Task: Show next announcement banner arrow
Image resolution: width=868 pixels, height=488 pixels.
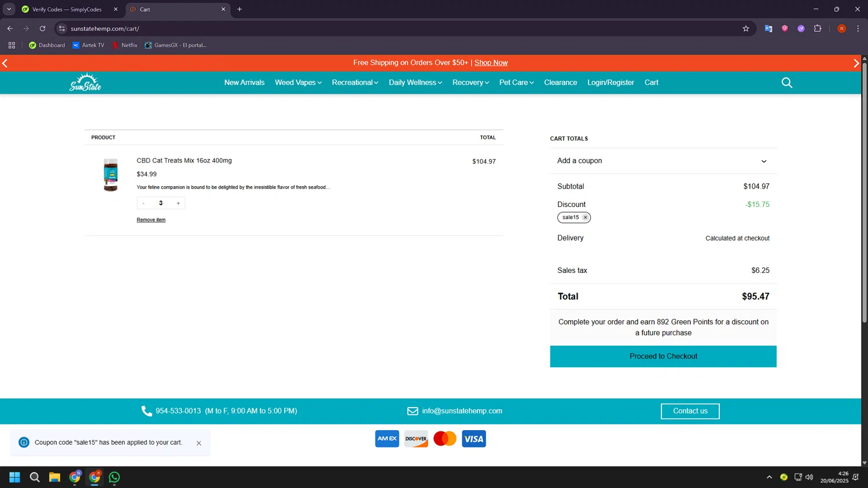Action: (x=856, y=63)
